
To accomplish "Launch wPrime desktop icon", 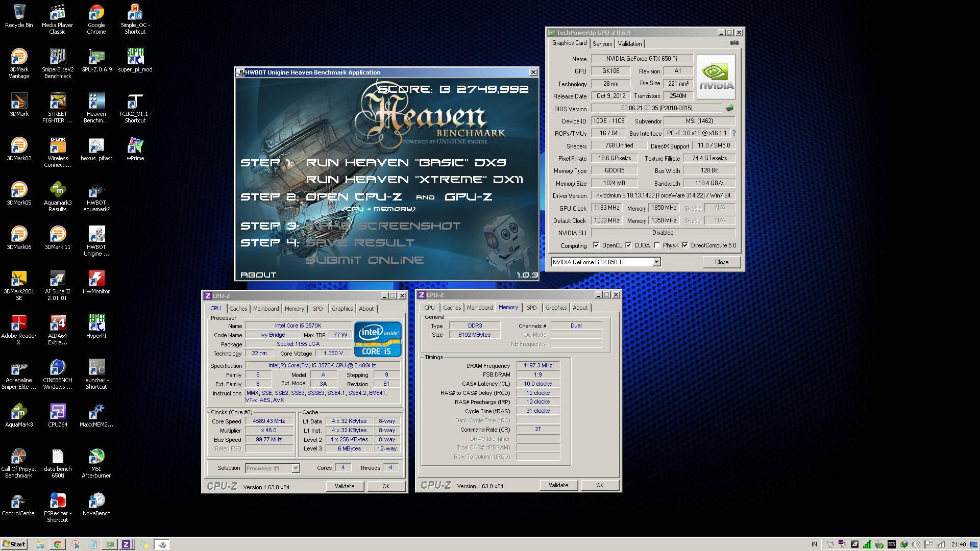I will pyautogui.click(x=135, y=149).
